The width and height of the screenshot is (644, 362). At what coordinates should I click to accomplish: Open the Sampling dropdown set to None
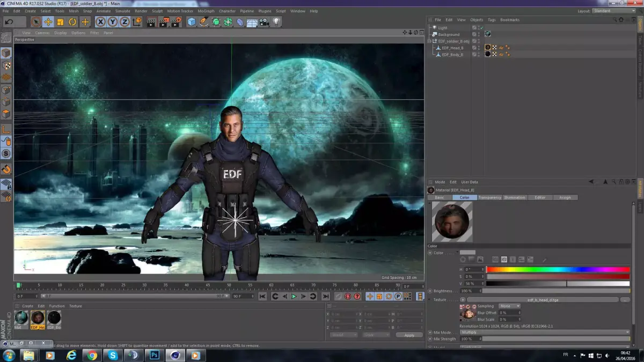click(509, 306)
